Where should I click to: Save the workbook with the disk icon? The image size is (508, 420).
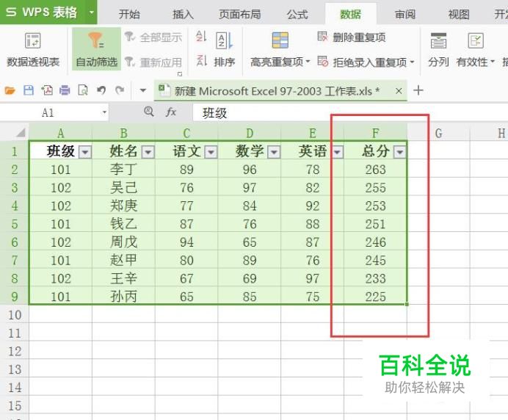pos(29,90)
